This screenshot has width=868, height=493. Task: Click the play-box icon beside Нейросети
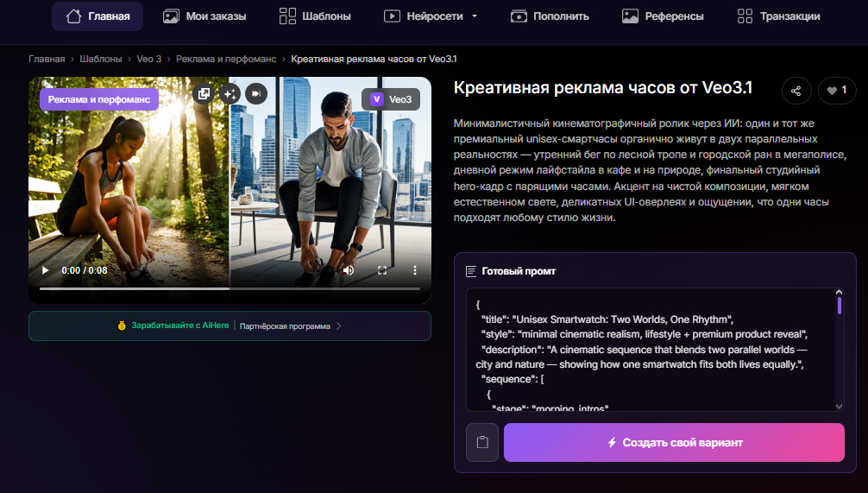pyautogui.click(x=392, y=16)
